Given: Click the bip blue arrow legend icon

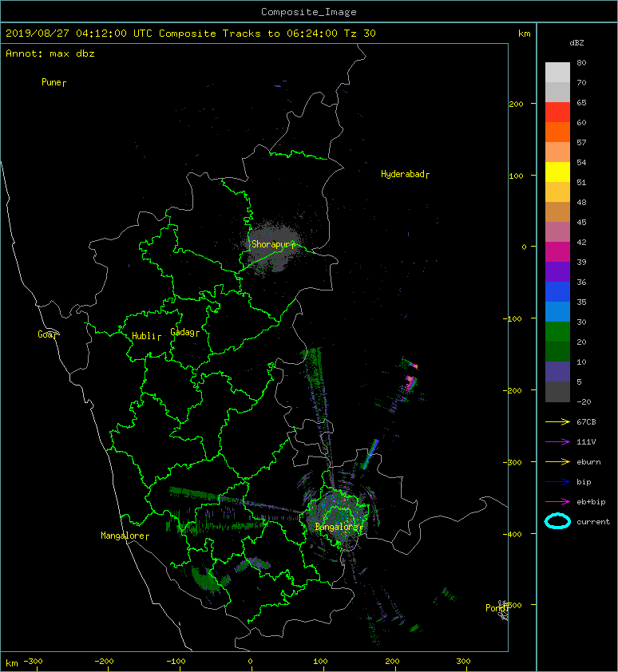Looking at the screenshot, I should [x=557, y=482].
